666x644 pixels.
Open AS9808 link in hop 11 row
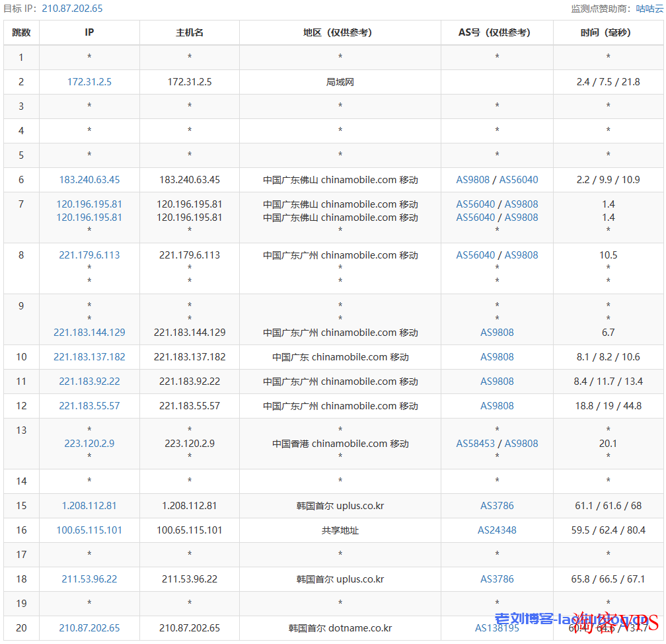pos(497,382)
